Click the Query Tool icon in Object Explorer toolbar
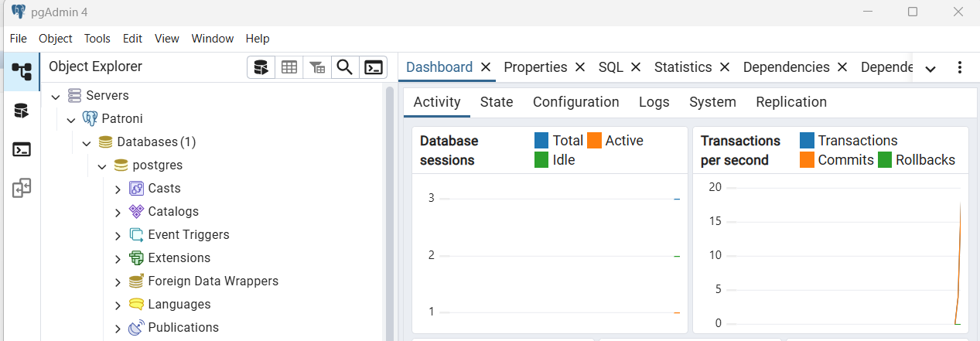Image resolution: width=980 pixels, height=341 pixels. 261,68
